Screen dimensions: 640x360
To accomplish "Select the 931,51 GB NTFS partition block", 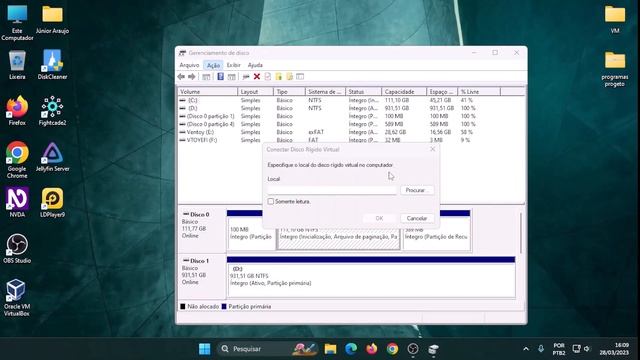I will 371,278.
